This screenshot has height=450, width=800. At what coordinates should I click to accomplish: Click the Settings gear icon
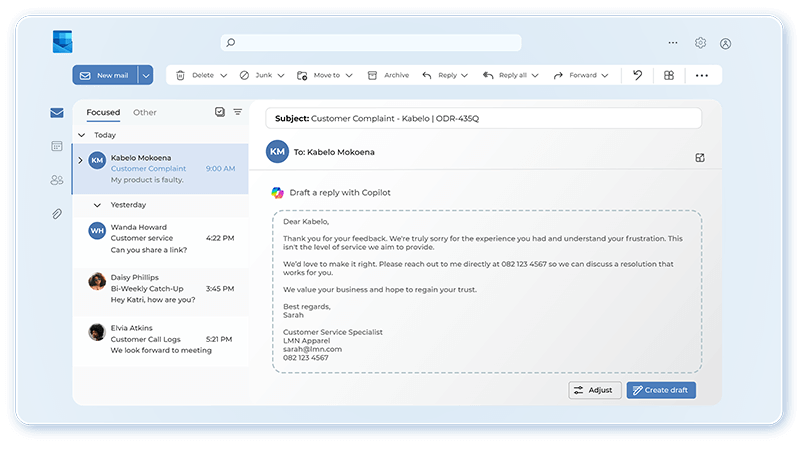[700, 43]
